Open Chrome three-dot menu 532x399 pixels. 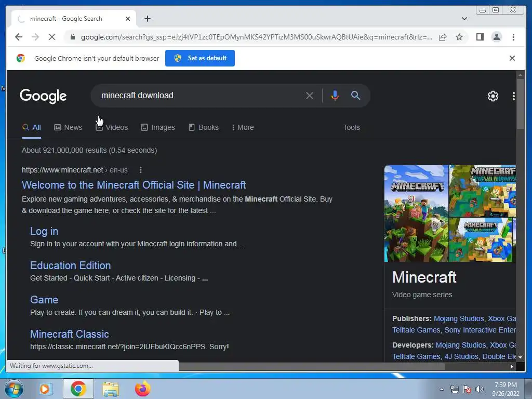click(513, 37)
